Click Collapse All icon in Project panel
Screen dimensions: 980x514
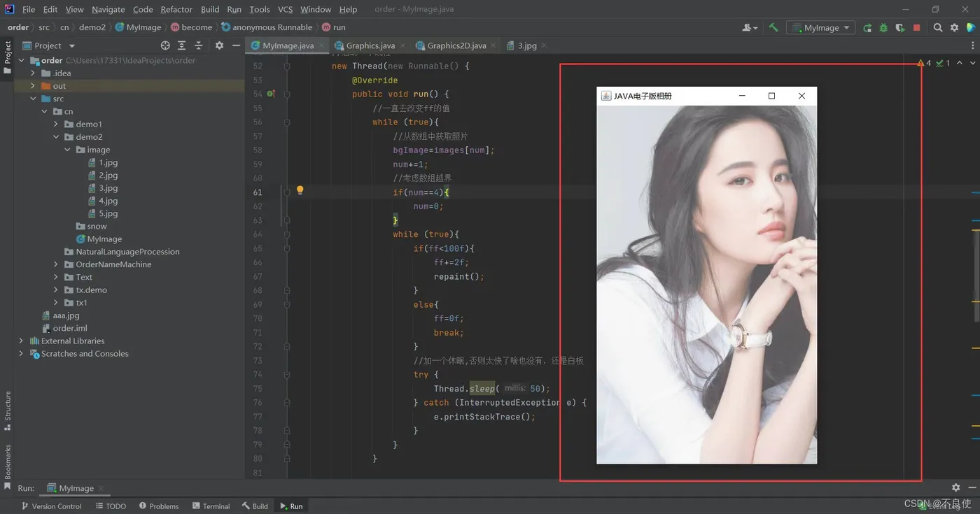click(x=199, y=45)
